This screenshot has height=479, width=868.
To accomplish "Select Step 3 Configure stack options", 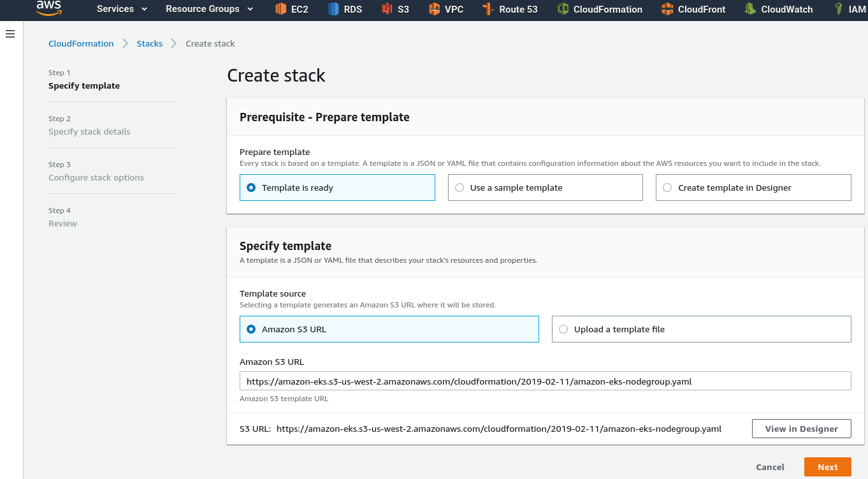I will click(96, 172).
